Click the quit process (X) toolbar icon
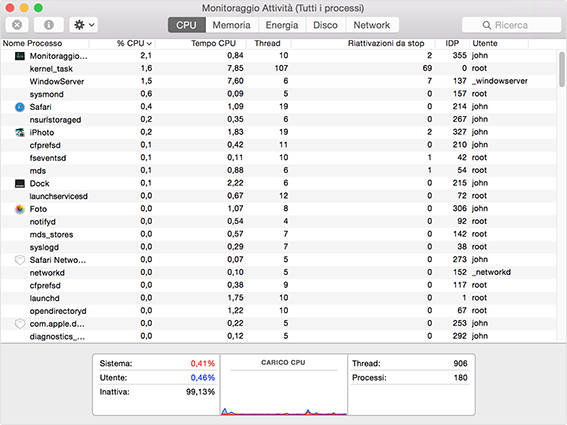The height and width of the screenshot is (425, 567). (x=17, y=25)
